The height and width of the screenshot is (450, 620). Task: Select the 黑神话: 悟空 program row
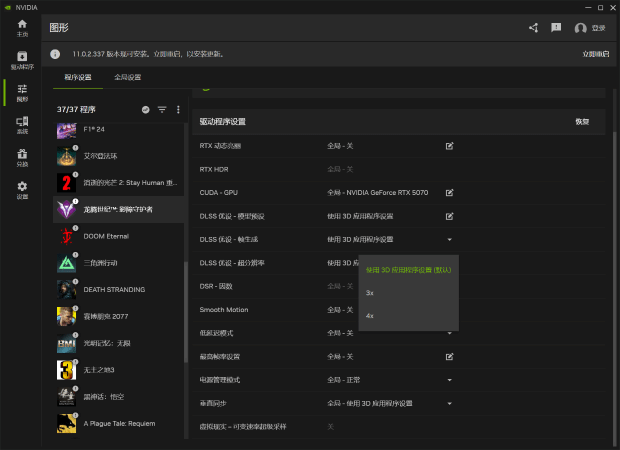pos(119,397)
